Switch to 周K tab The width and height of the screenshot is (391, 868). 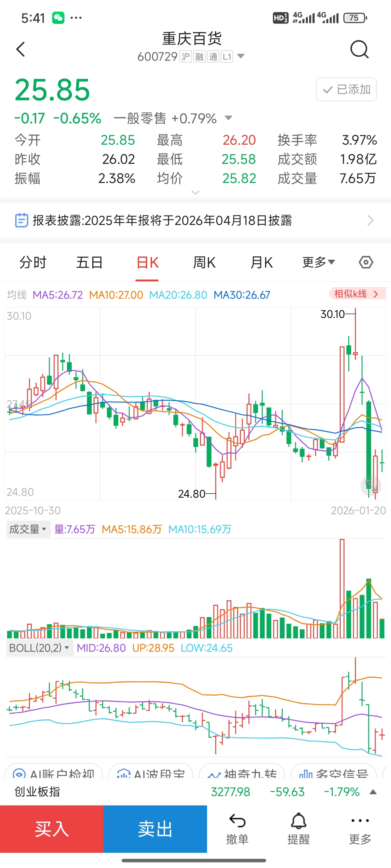[x=204, y=262]
